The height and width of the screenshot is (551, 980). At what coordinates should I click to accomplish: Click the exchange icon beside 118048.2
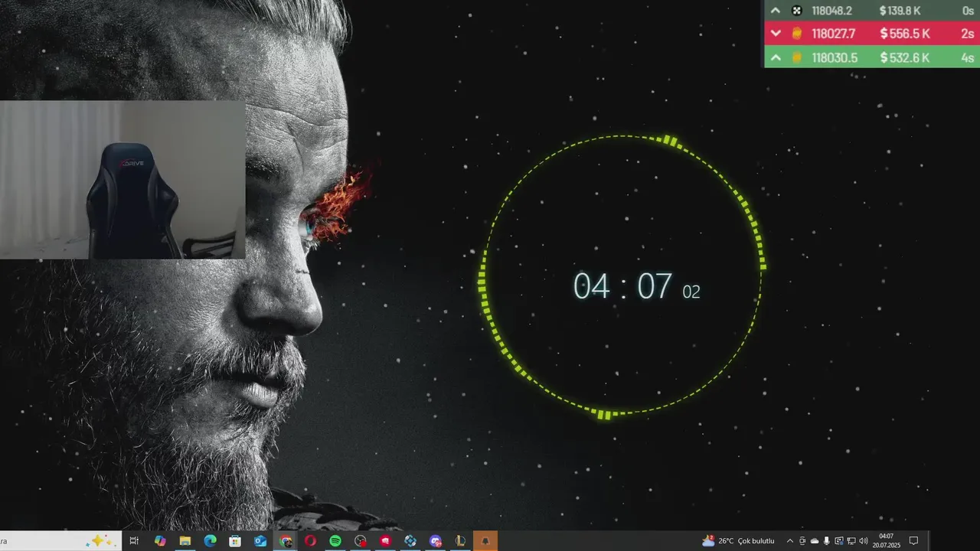click(796, 11)
